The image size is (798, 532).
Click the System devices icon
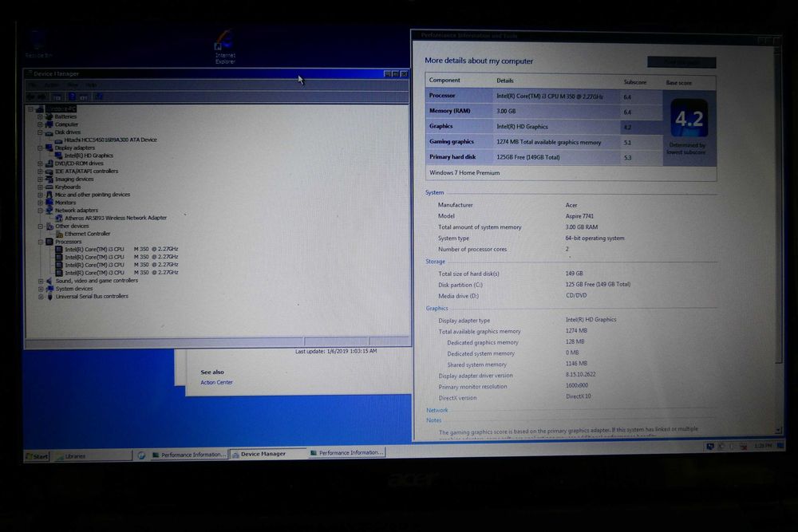(49, 289)
